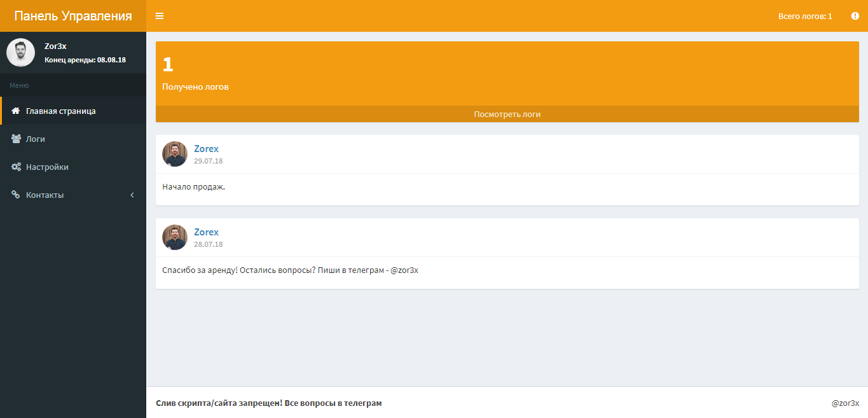Click the Панель Управления header title
Viewport: 868px width, 418px height.
coord(73,16)
